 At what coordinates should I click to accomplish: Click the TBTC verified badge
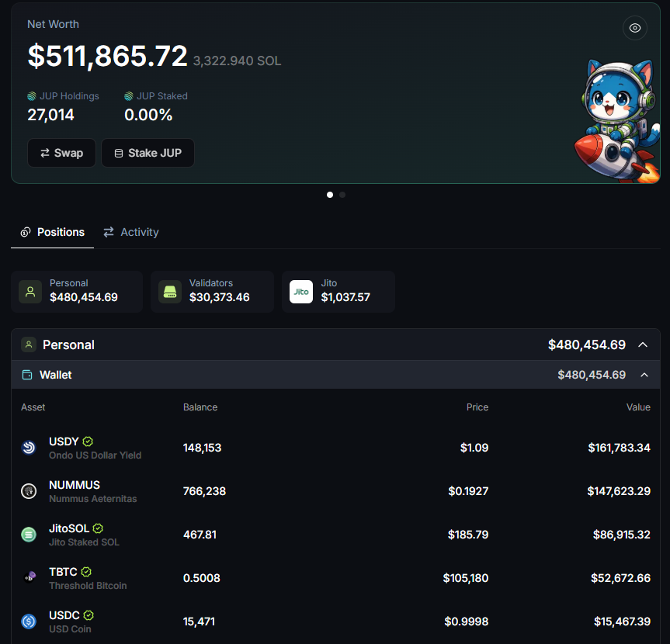click(86, 571)
